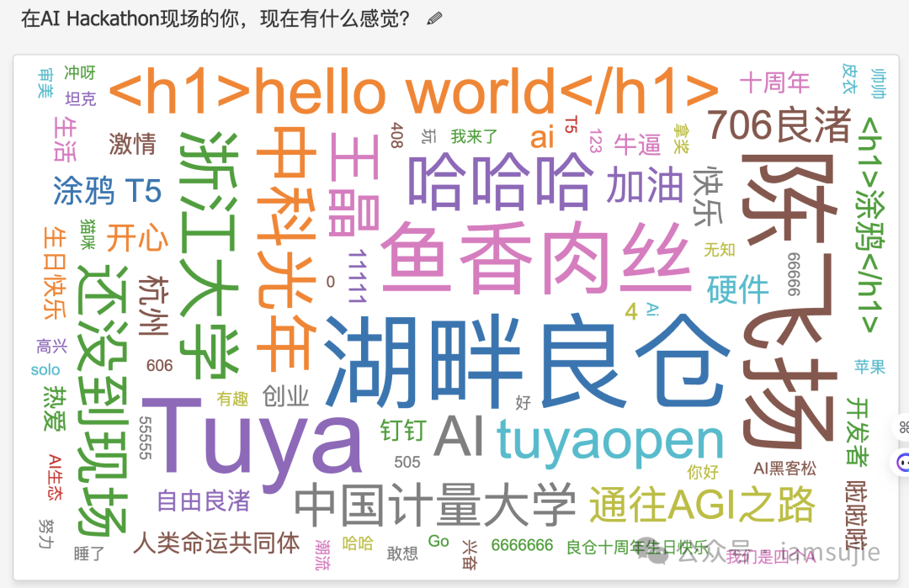Click the green vertical "浙江大学" word

point(209,254)
